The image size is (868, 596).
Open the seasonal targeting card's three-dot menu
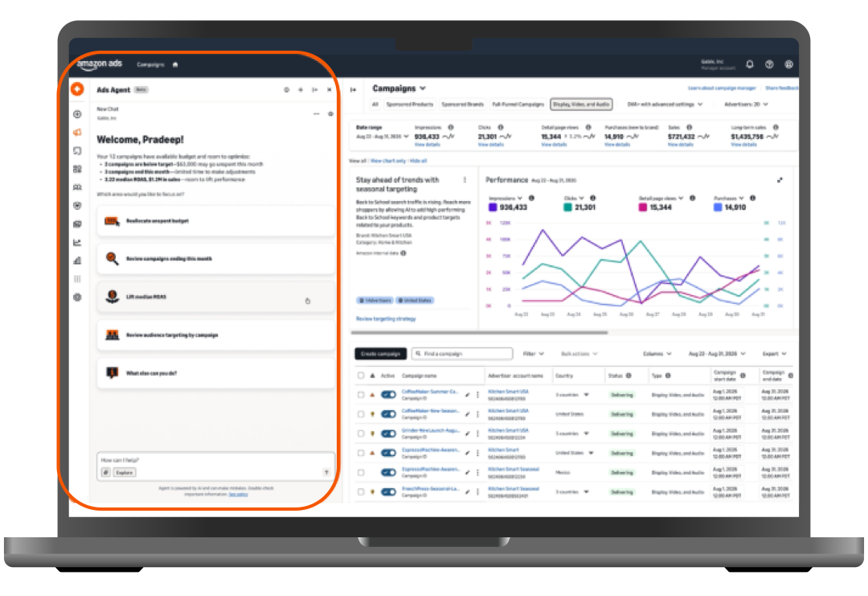point(465,180)
